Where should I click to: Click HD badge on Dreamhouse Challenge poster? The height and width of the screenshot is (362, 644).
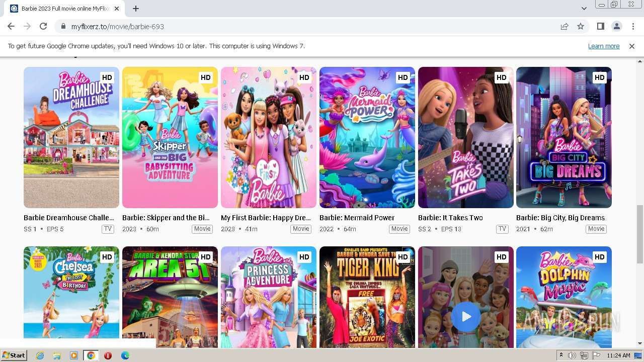pos(107,77)
